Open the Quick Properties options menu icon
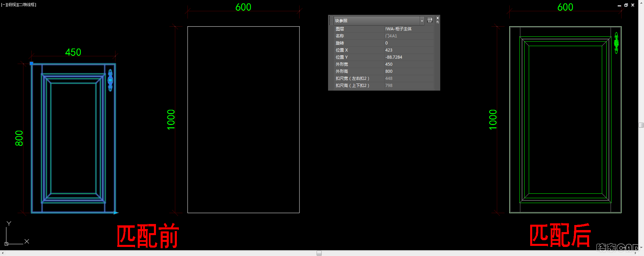This screenshot has width=644, height=256. pos(438,22)
